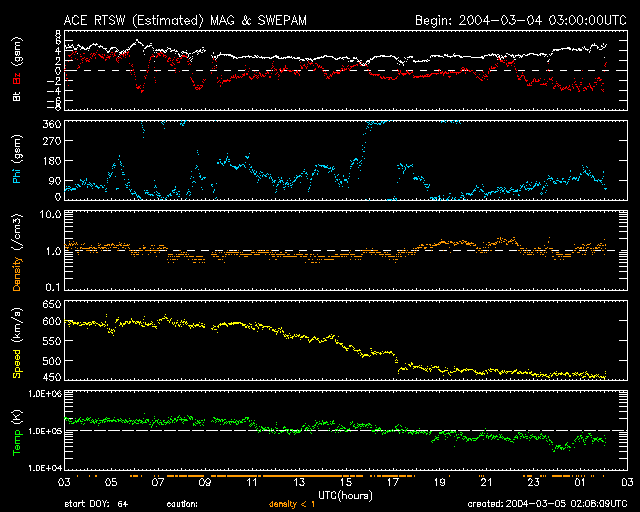Click the white 'Bt' axis label

[x=17, y=96]
